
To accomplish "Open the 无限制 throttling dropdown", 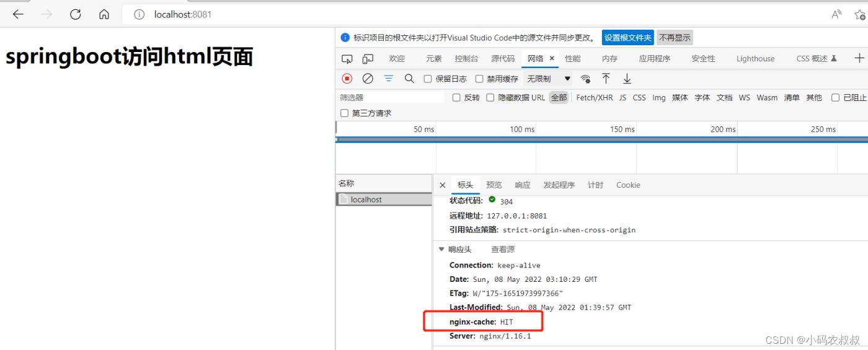I will point(548,79).
